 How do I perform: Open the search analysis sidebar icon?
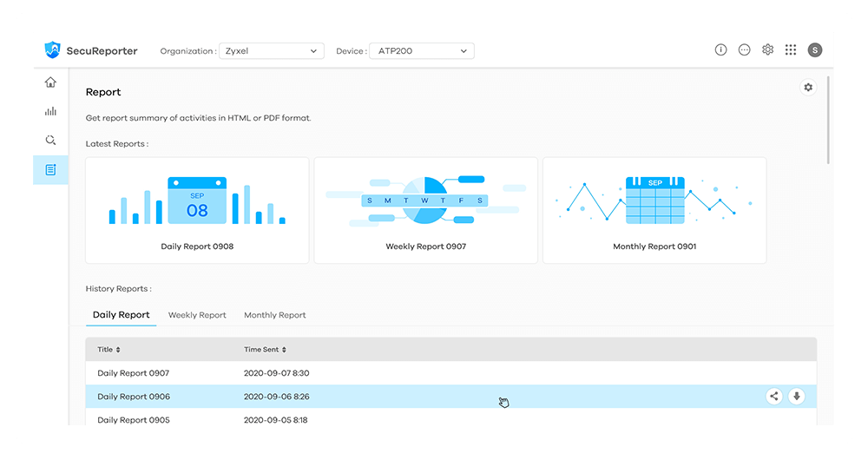[50, 140]
